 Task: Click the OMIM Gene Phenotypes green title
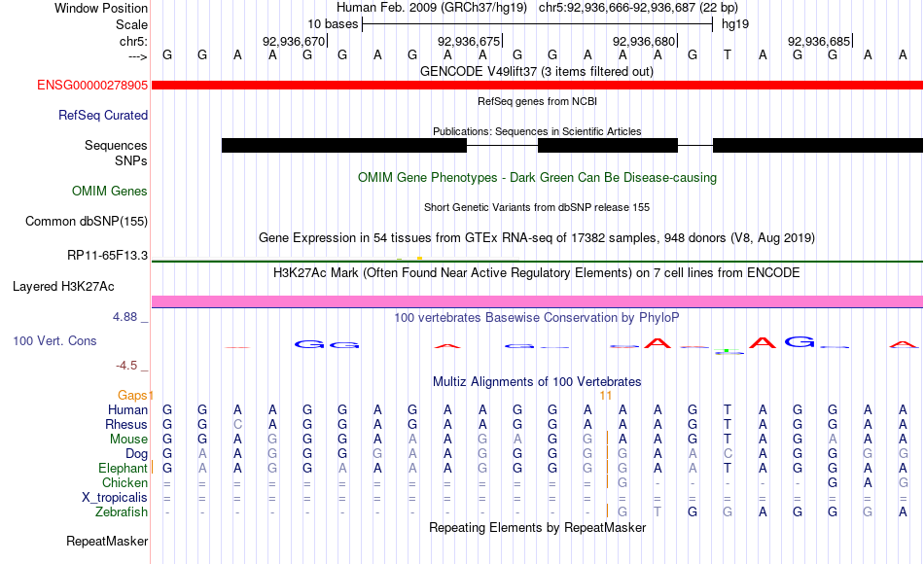click(537, 178)
